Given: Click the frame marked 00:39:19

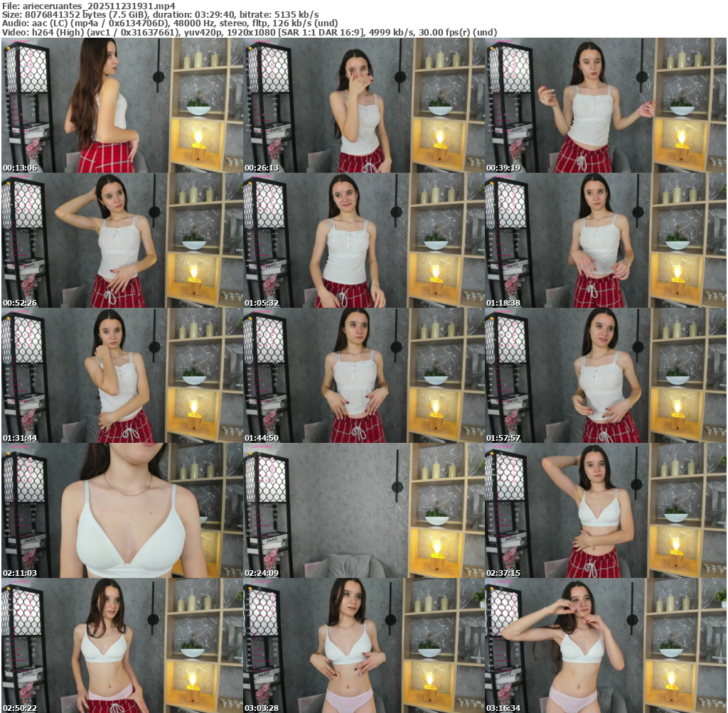Looking at the screenshot, I should coord(605,106).
